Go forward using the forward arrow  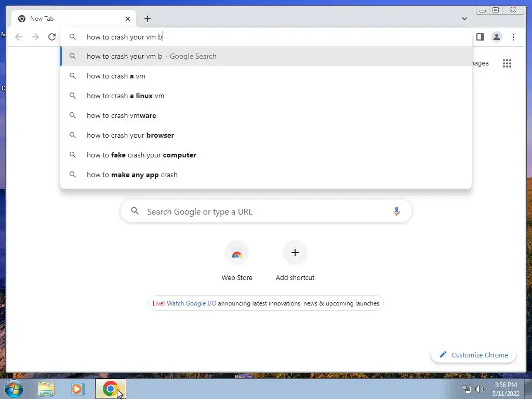(35, 37)
